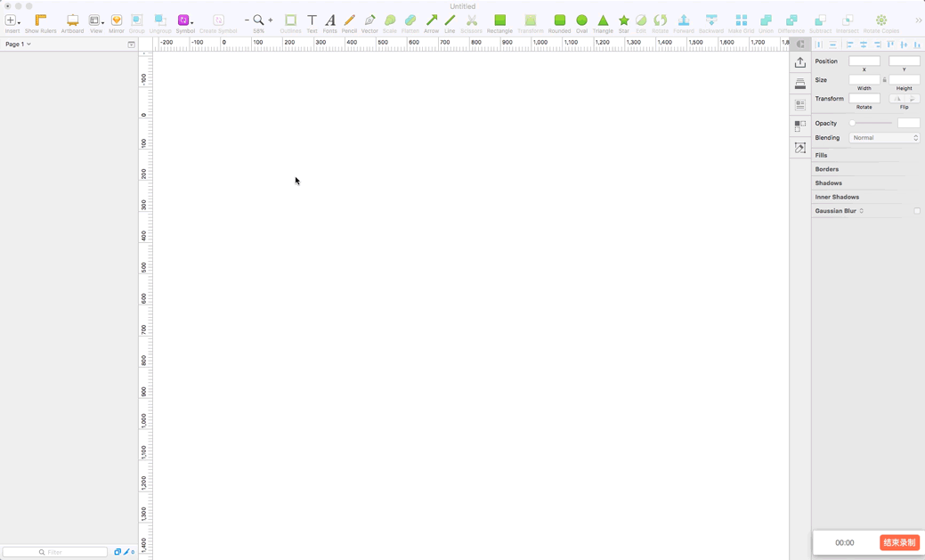925x560 pixels.
Task: Select the Arrow tool
Action: pyautogui.click(x=431, y=20)
